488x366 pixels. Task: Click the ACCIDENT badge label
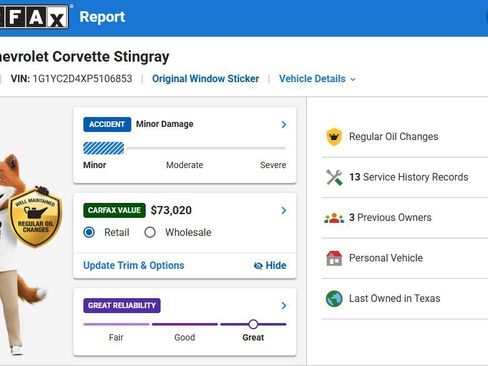coord(107,124)
